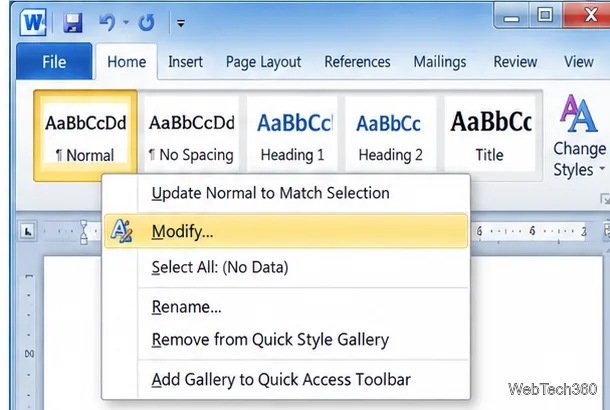Close the Word window

(x=588, y=16)
